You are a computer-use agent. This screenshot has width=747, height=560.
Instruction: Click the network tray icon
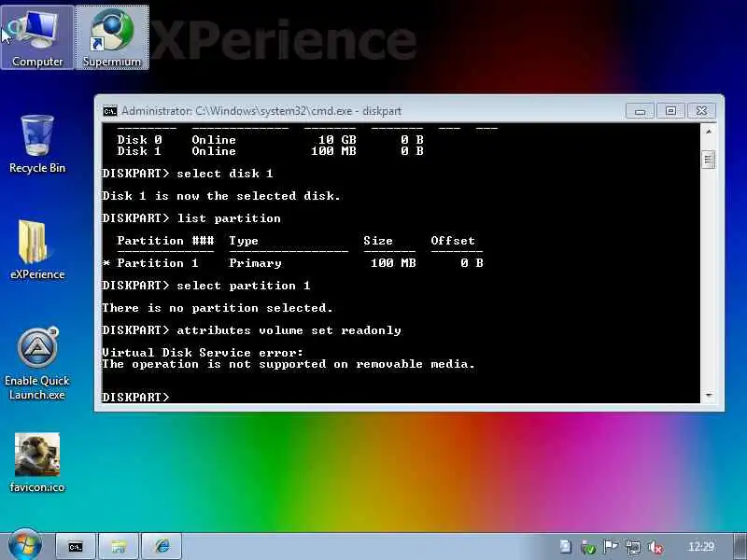(x=633, y=547)
